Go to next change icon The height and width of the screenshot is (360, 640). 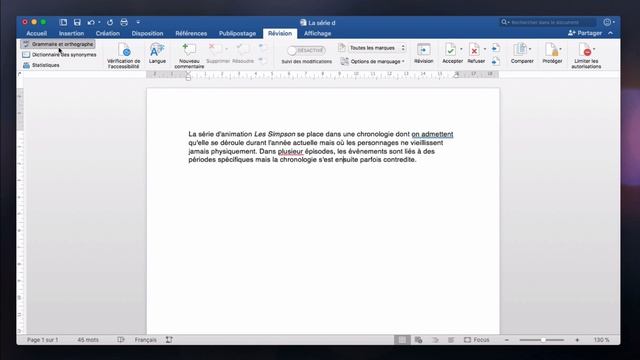[x=496, y=62]
